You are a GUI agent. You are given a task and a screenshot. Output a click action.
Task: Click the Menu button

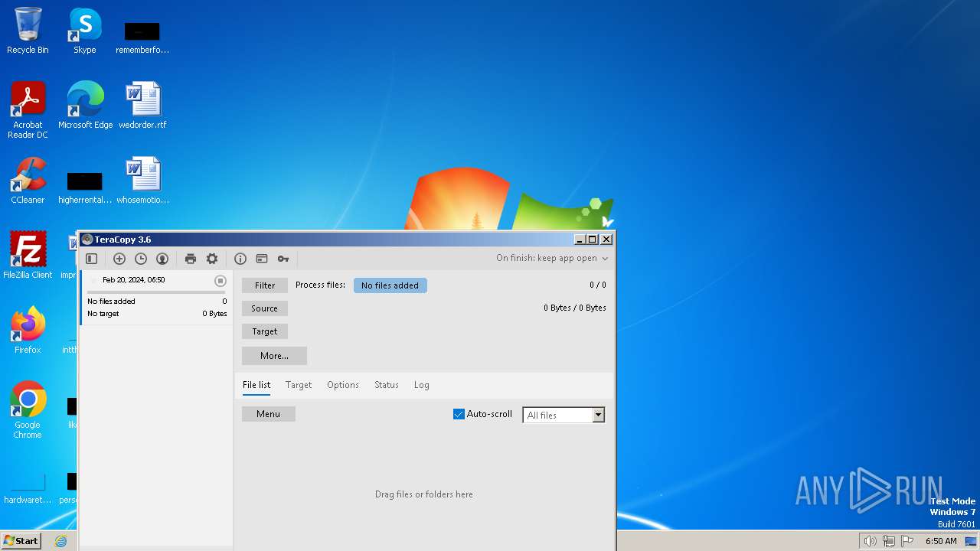pyautogui.click(x=269, y=414)
